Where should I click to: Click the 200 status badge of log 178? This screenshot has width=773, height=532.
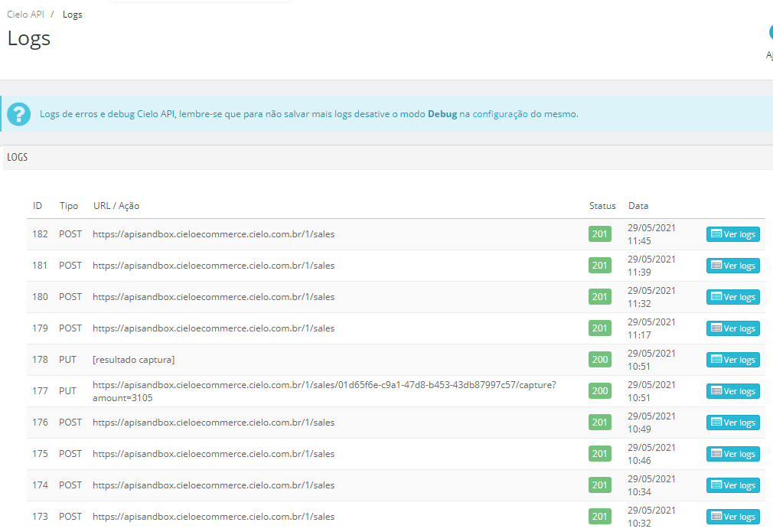tap(600, 360)
